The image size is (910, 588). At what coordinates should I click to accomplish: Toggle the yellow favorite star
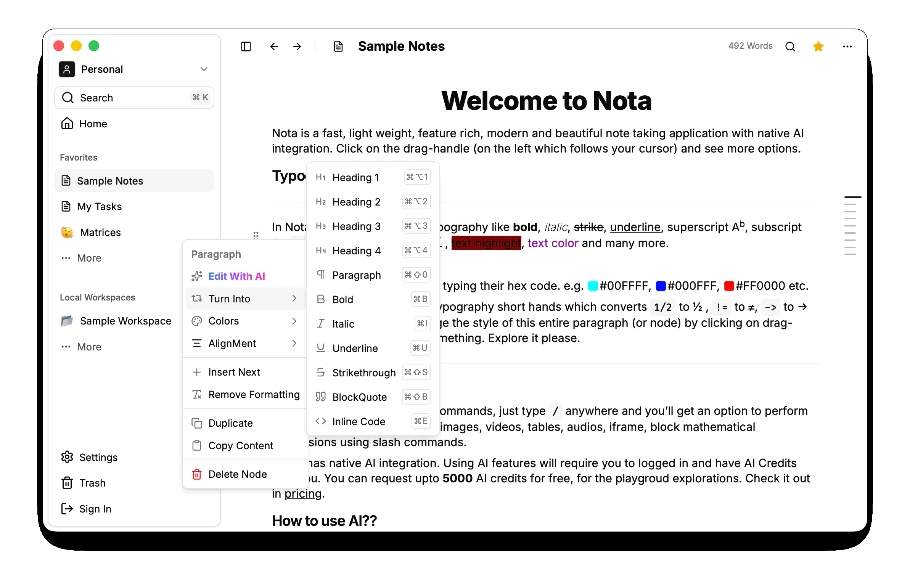coord(818,47)
